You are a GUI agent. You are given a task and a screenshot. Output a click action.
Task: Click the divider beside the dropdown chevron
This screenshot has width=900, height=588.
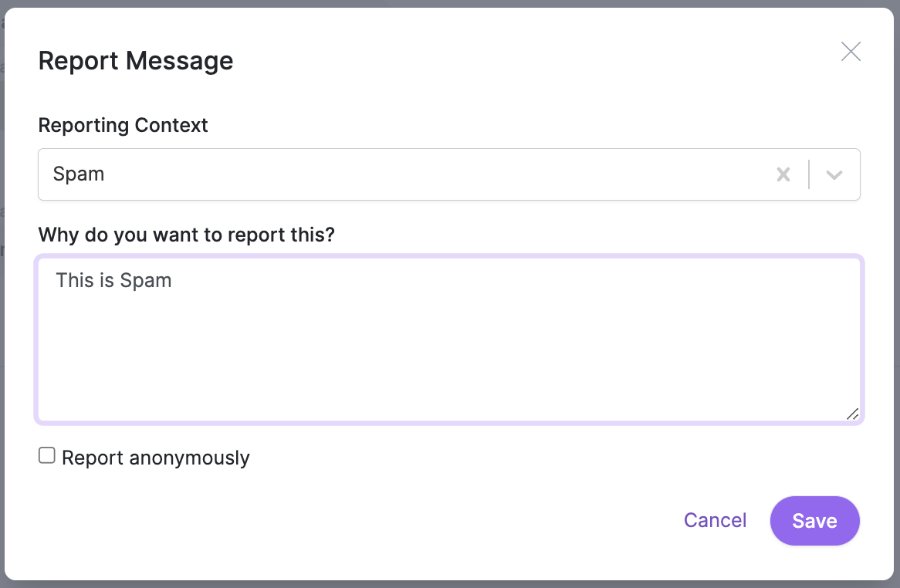[x=809, y=174]
